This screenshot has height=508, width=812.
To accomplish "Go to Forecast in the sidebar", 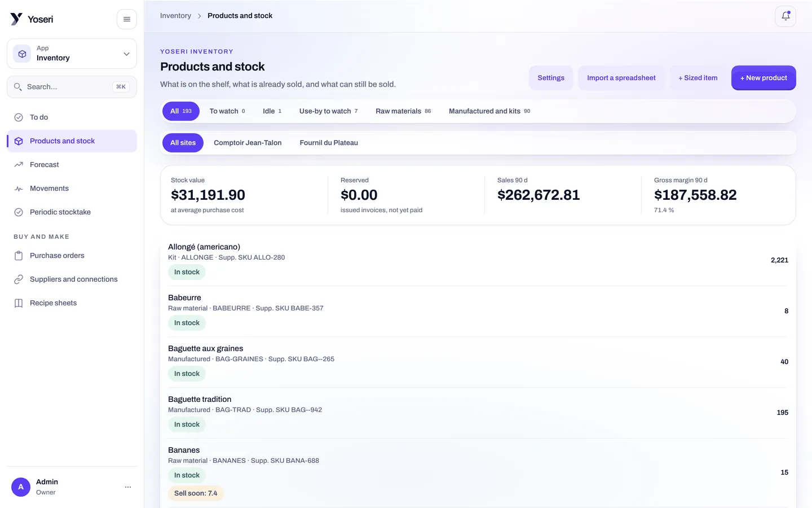I will (72, 165).
